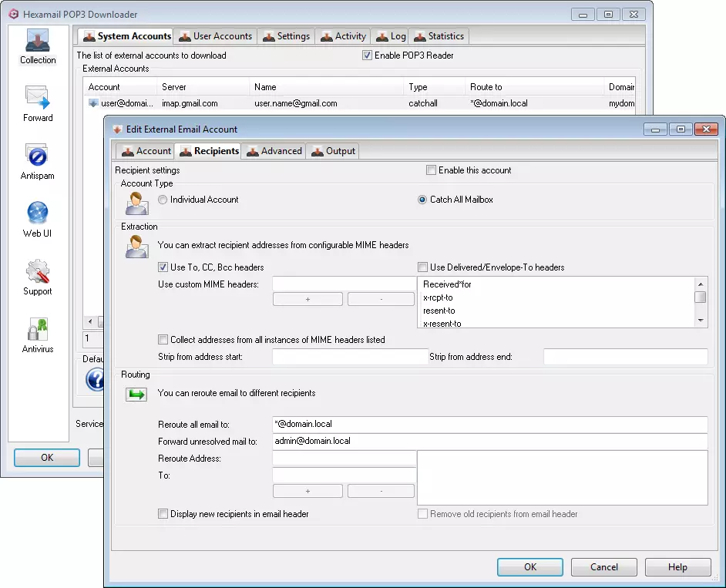Uncheck 'Use To, CC, Bcc headers'

[163, 267]
